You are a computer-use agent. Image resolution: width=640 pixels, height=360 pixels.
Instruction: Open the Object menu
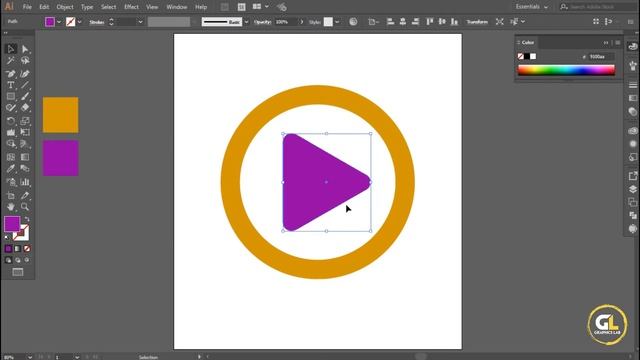[65, 7]
